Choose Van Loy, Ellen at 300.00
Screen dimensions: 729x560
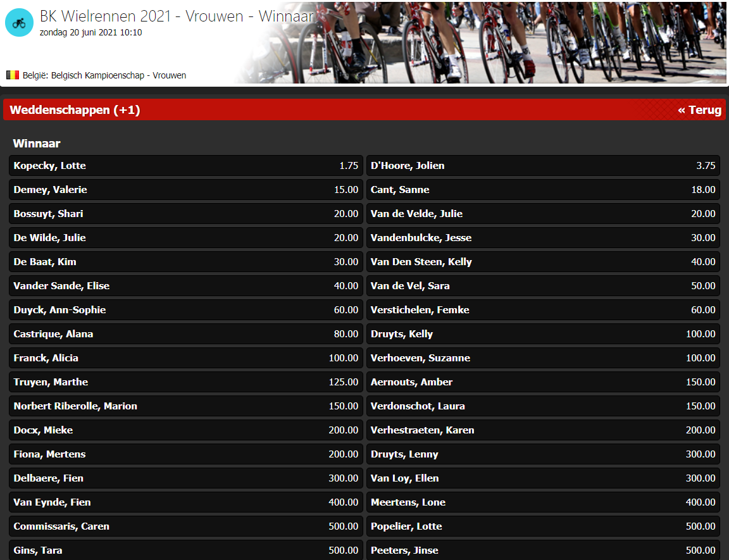(543, 478)
